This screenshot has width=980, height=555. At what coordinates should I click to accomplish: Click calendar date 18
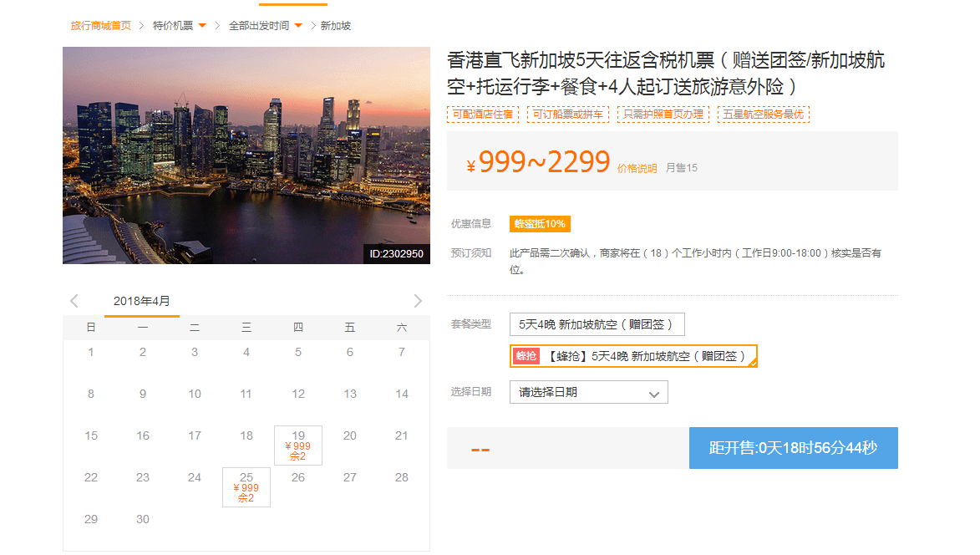click(x=246, y=436)
